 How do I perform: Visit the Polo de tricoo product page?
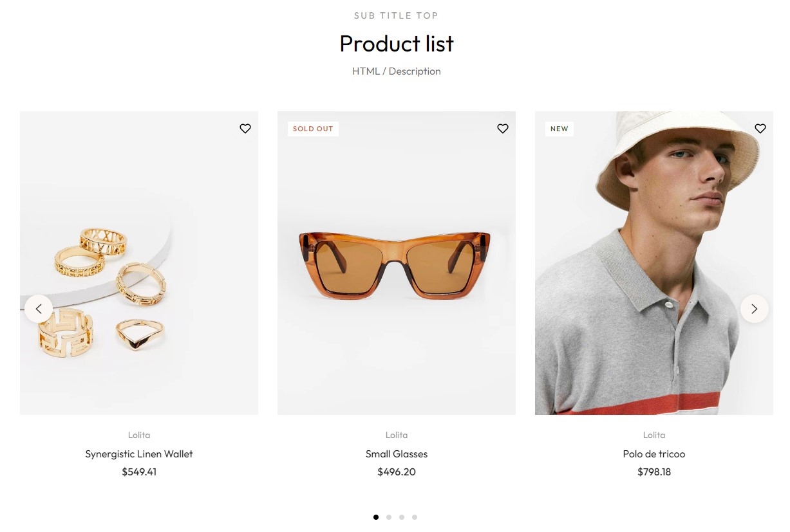[654, 454]
